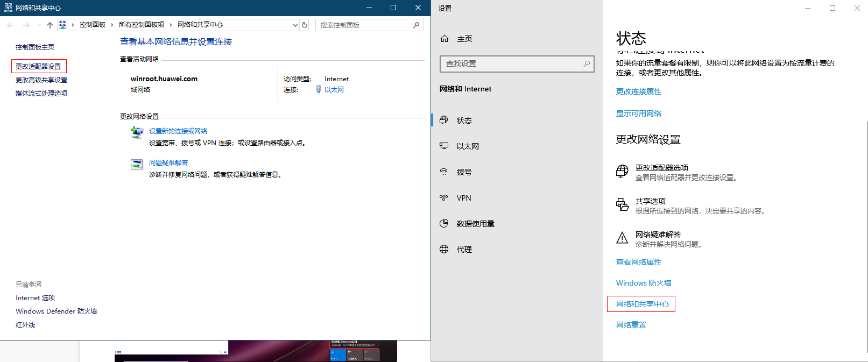Image resolution: width=868 pixels, height=362 pixels.
Task: Open 更改适配器设置 in left pane
Action: (x=38, y=66)
